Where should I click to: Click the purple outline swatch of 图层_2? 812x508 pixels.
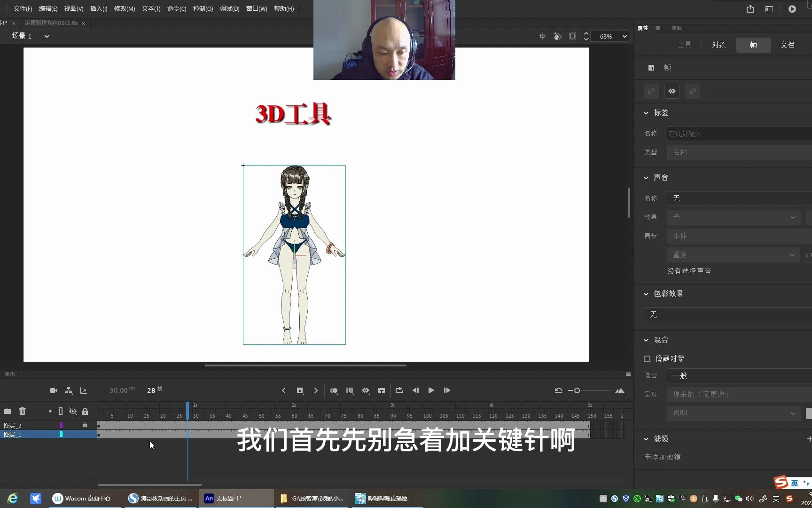pyautogui.click(x=61, y=425)
